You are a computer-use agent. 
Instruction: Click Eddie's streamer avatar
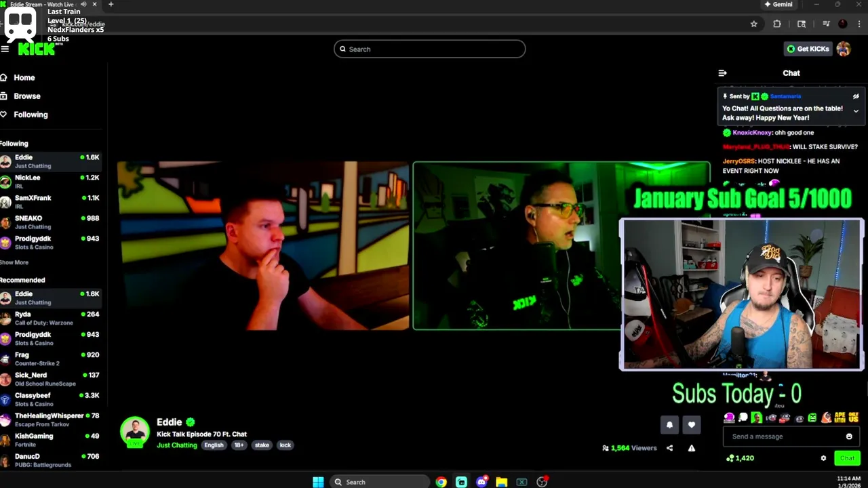(135, 432)
